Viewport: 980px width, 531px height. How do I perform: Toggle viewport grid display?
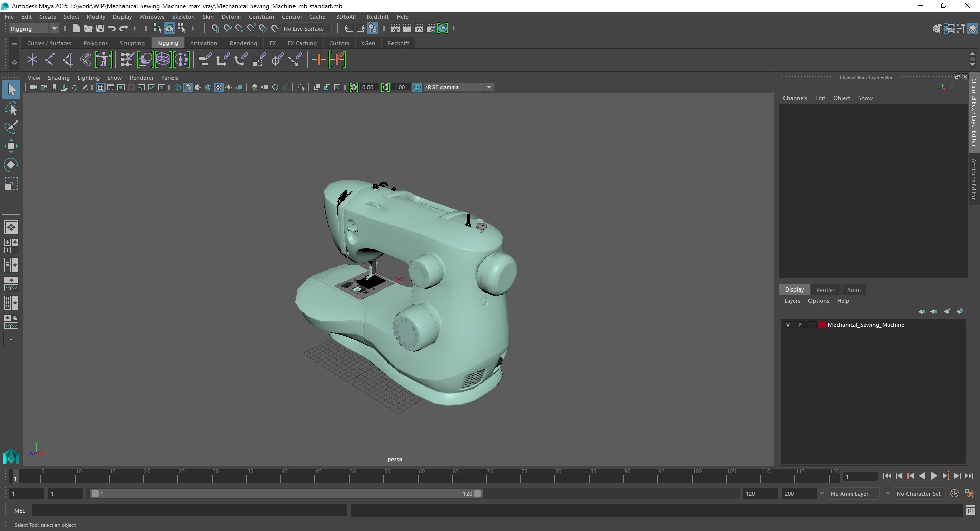(x=101, y=87)
